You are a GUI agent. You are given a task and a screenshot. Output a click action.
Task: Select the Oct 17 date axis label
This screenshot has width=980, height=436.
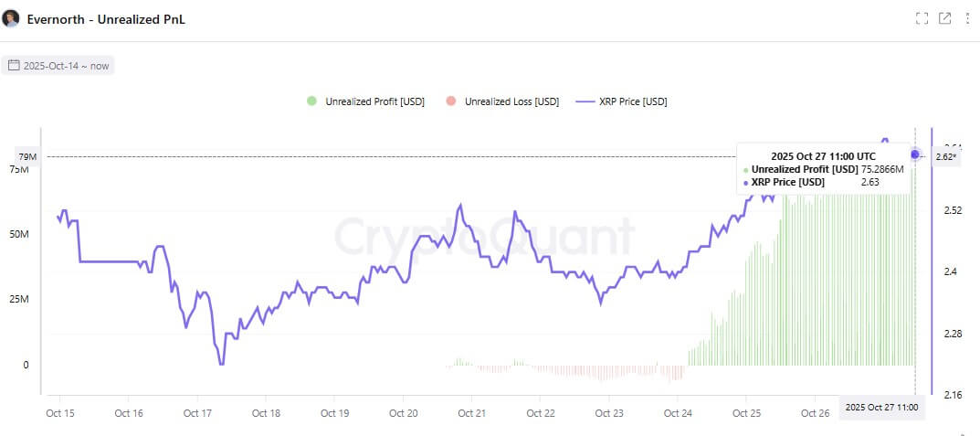197,413
